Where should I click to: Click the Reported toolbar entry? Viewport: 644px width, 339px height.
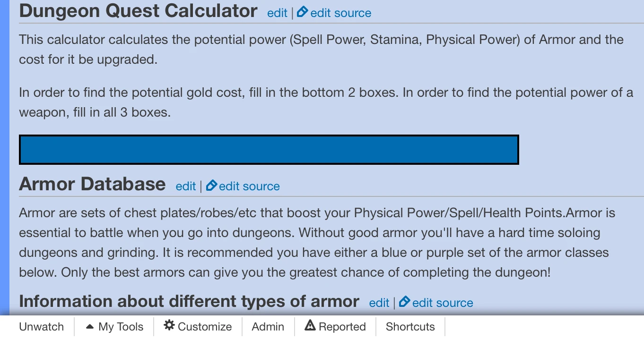click(x=343, y=326)
